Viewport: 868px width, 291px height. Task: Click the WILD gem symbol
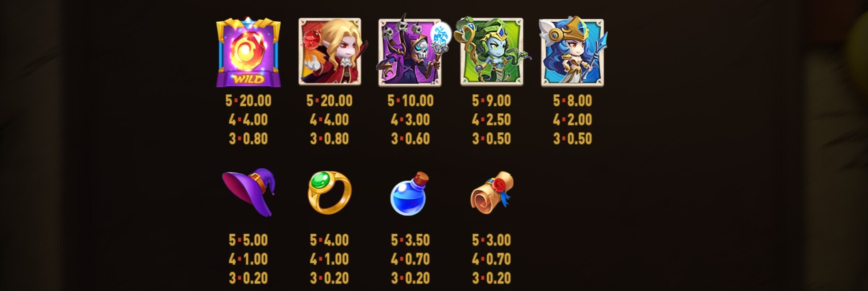248,52
